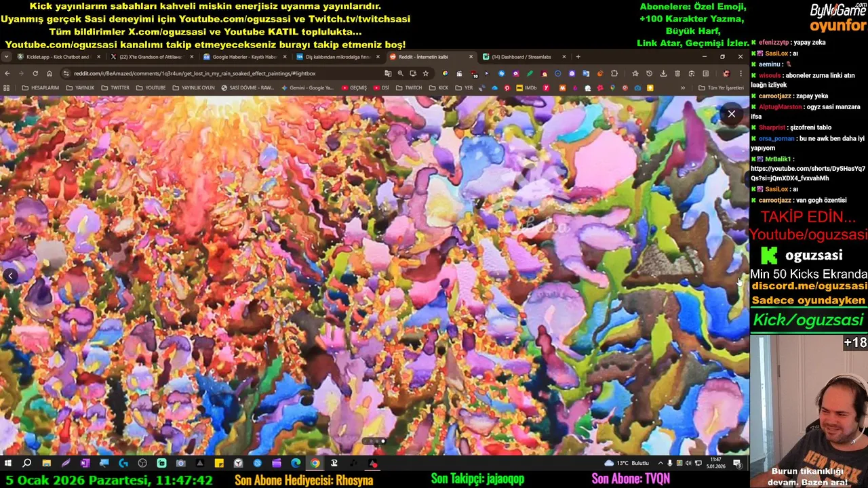Open the YAYINLIK bookmark folder

click(x=80, y=88)
